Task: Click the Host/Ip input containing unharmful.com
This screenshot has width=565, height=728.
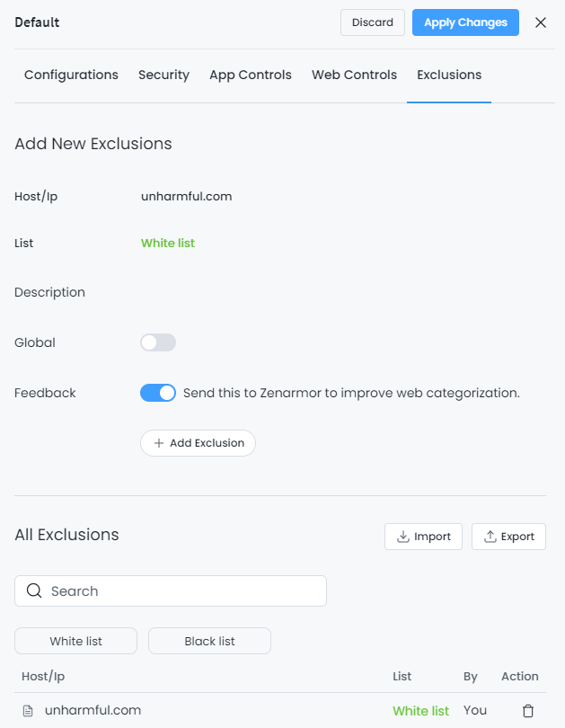Action: point(187,197)
